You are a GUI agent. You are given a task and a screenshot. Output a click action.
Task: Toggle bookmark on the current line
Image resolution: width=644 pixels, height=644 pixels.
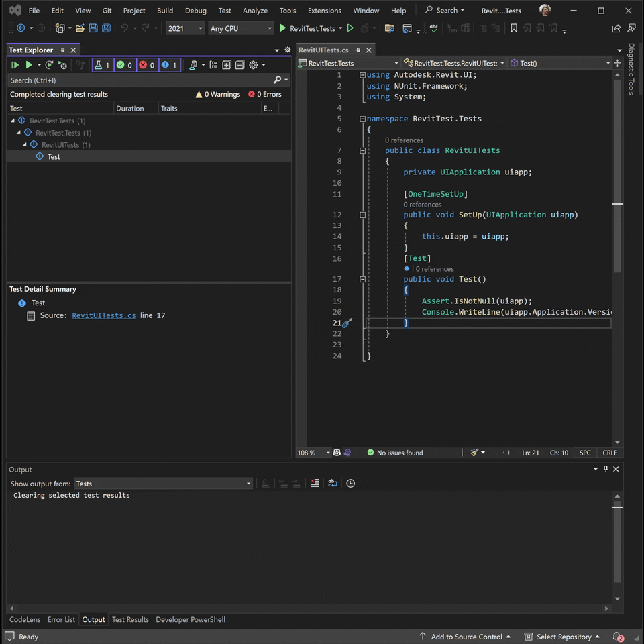(x=514, y=28)
